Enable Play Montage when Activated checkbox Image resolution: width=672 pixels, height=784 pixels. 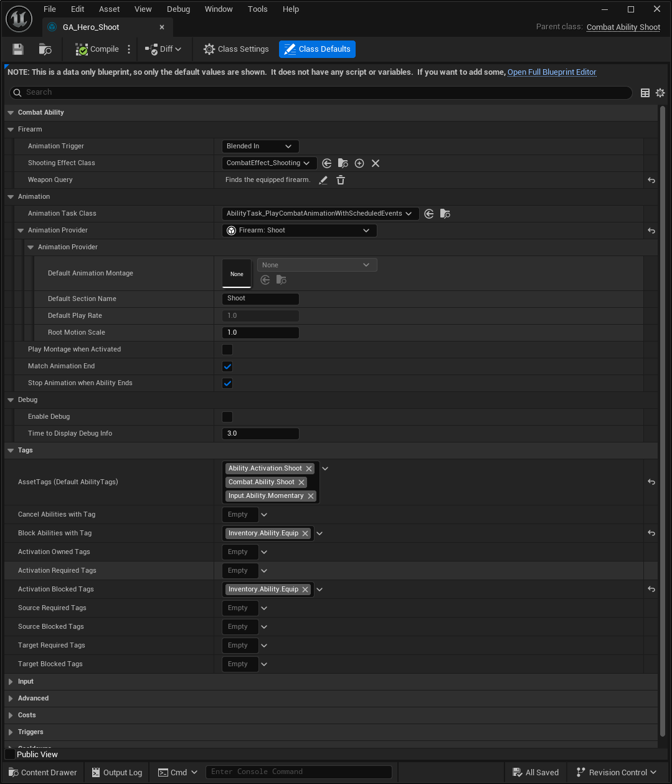pos(227,350)
